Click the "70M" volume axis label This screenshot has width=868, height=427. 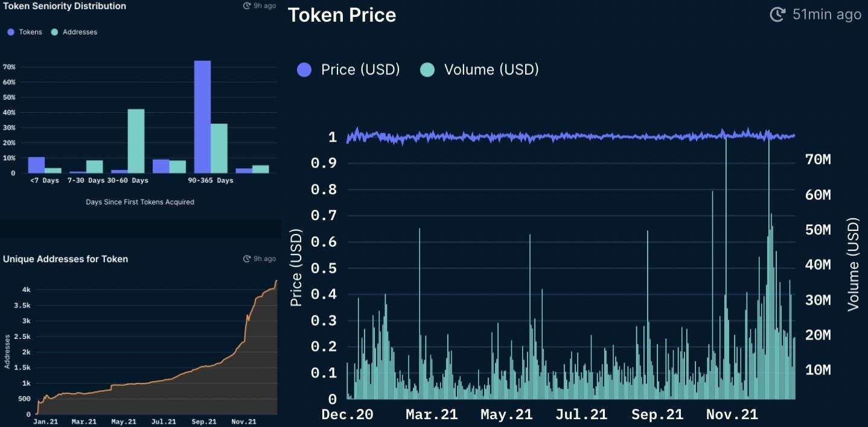point(818,160)
